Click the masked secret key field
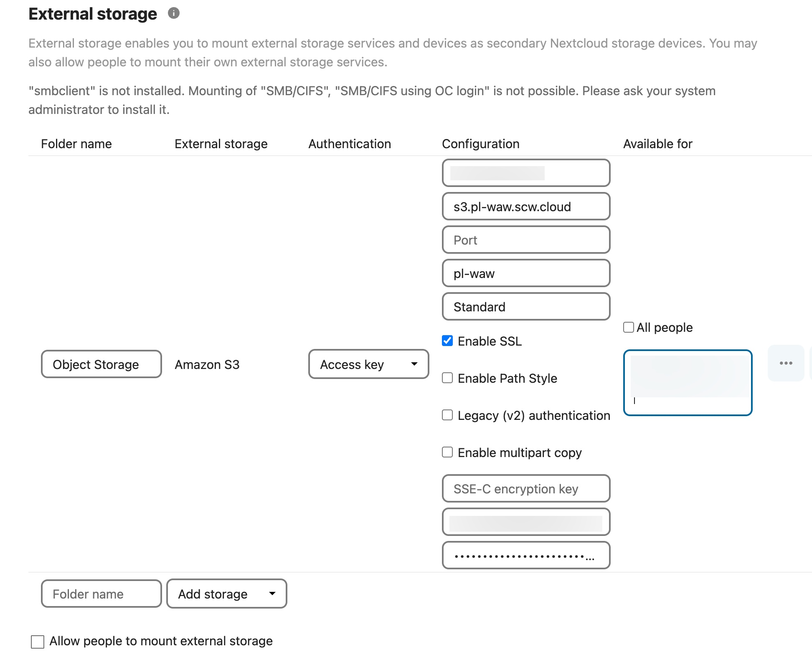 526,556
